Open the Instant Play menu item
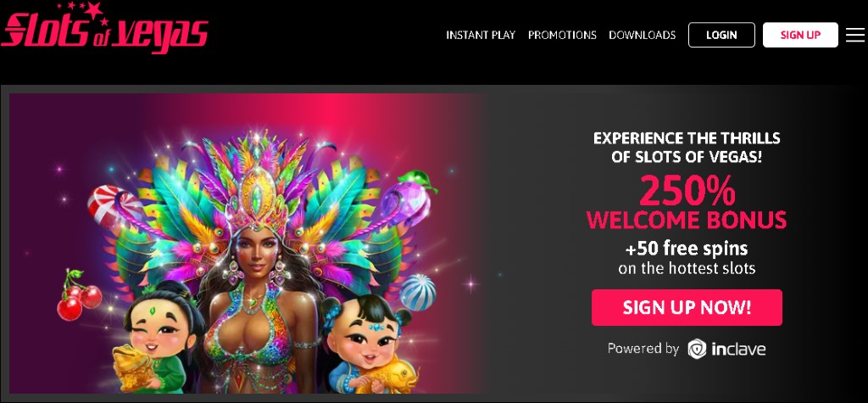Viewport: 868px width, 403px height. point(481,35)
